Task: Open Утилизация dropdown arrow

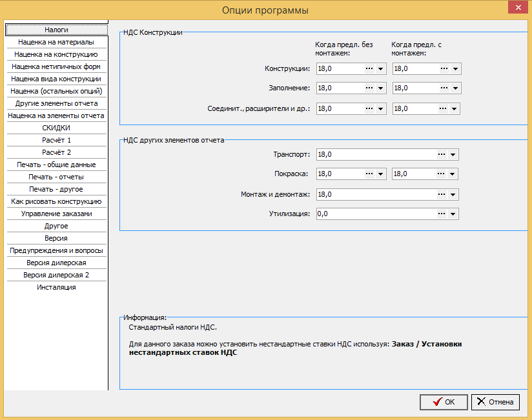Action: (453, 214)
